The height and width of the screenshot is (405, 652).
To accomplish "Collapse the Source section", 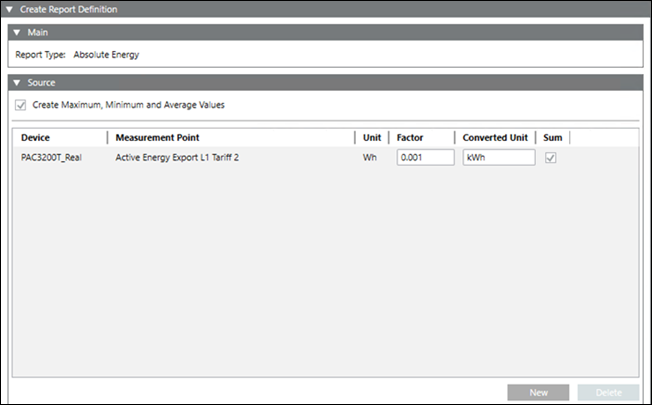I will 17,82.
